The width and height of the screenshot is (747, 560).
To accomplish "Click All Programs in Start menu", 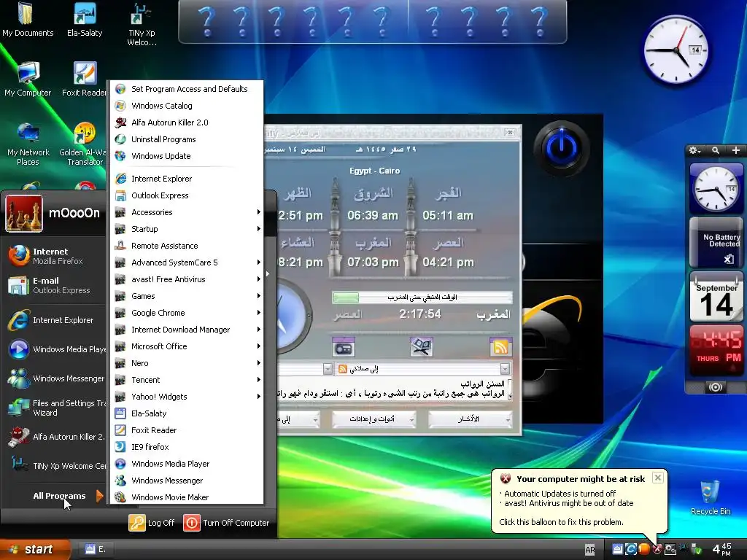I will pyautogui.click(x=66, y=496).
